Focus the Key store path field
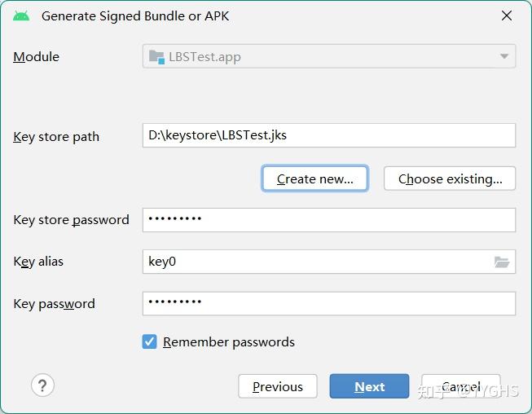The height and width of the screenshot is (414, 532). coord(328,135)
